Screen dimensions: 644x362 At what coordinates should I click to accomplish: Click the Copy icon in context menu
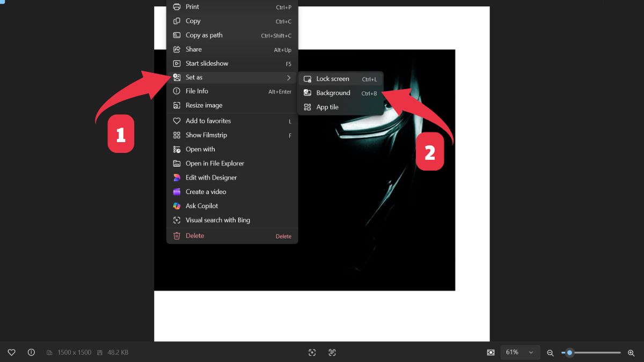pos(177,21)
